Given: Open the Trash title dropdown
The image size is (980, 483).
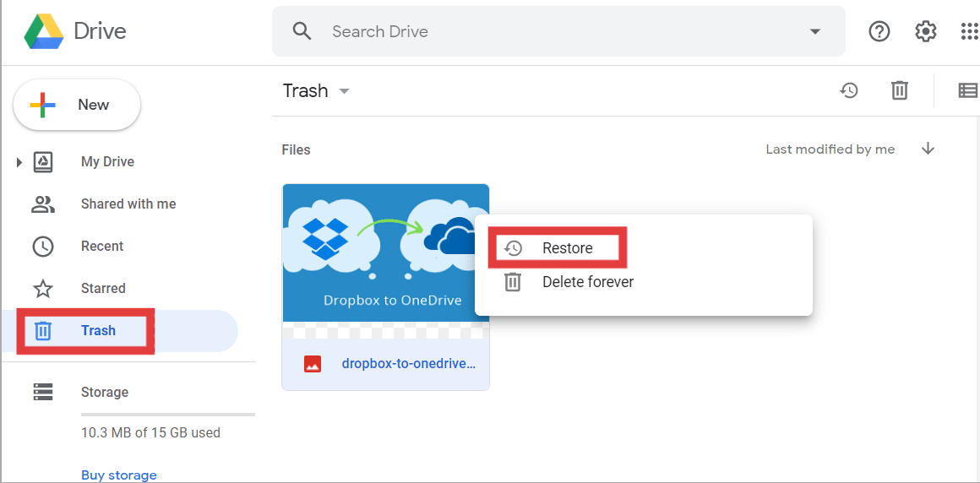Looking at the screenshot, I should click(x=344, y=91).
